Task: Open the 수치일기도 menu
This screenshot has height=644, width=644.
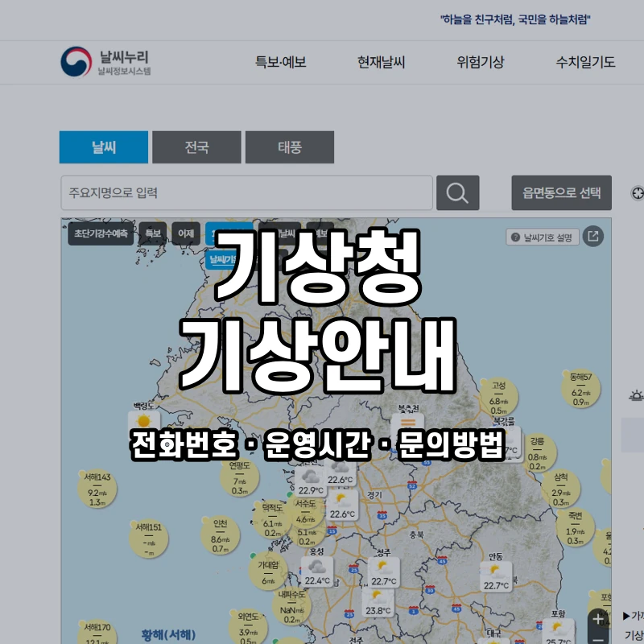Action: click(585, 62)
